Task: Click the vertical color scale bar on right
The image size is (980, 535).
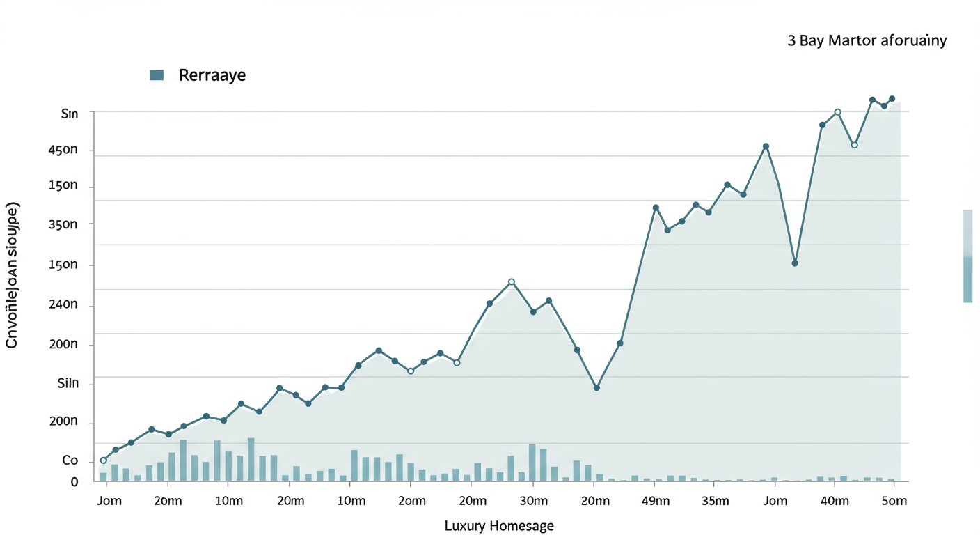Action: pos(967,256)
